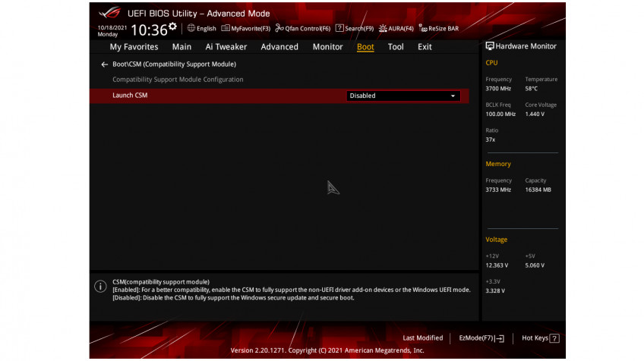The height and width of the screenshot is (361, 644).
Task: Switch to the Main tab
Action: point(182,47)
